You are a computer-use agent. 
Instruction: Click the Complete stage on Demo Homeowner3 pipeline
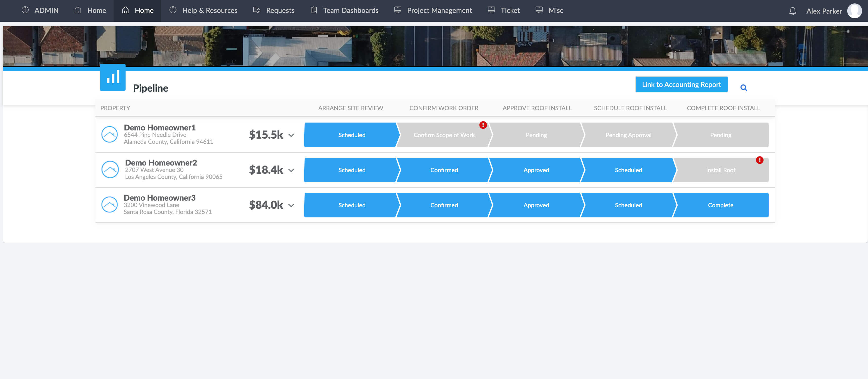pyautogui.click(x=720, y=205)
